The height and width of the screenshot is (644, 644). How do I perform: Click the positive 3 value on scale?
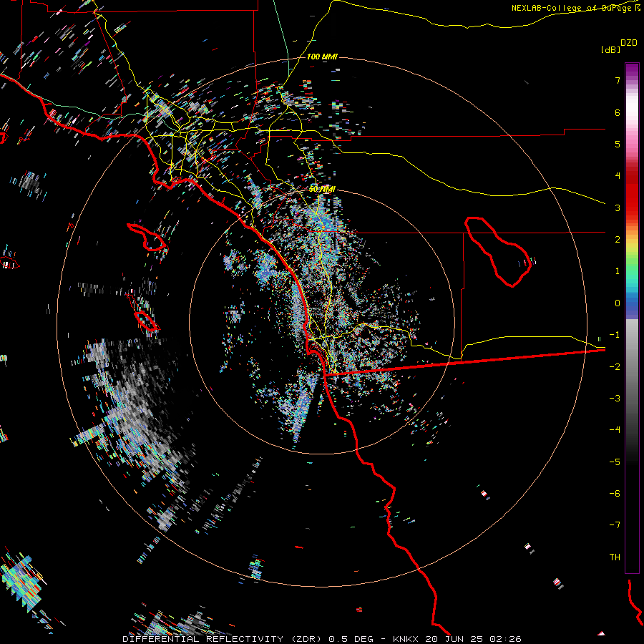coord(618,208)
